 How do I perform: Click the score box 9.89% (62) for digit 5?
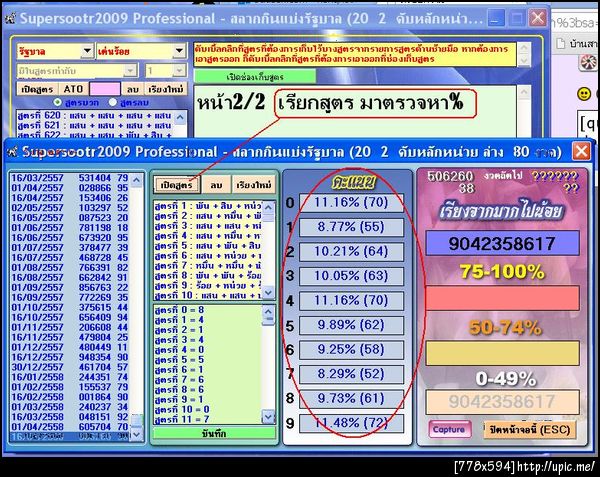pyautogui.click(x=351, y=325)
